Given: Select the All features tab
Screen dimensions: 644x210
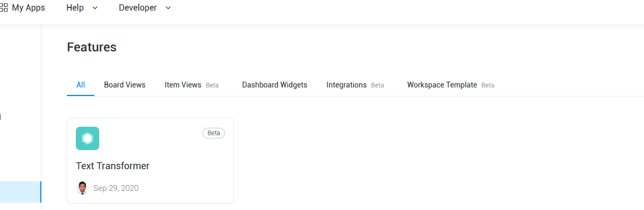Looking at the screenshot, I should tap(81, 85).
